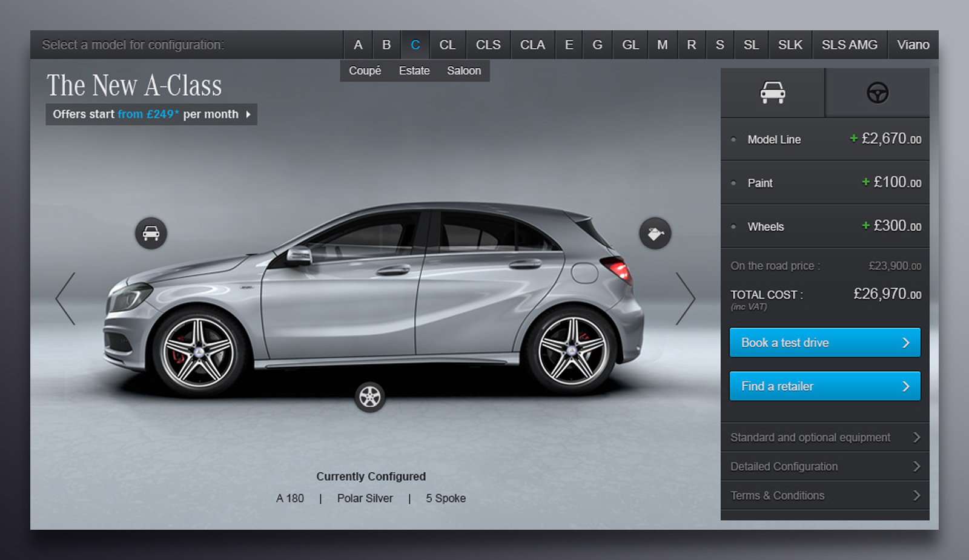Select the CLS model
969x560 pixels.
pyautogui.click(x=488, y=45)
